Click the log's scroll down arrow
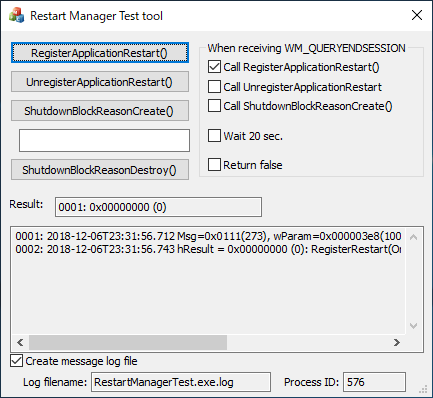433x398 pixels. pyautogui.click(x=414, y=326)
